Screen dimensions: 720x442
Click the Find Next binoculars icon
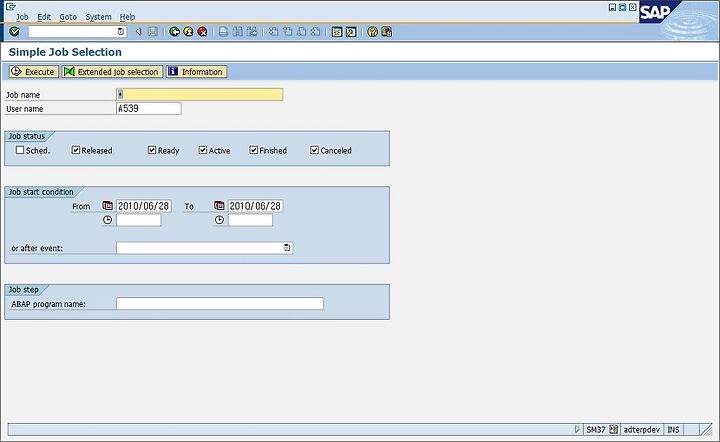coord(252,32)
